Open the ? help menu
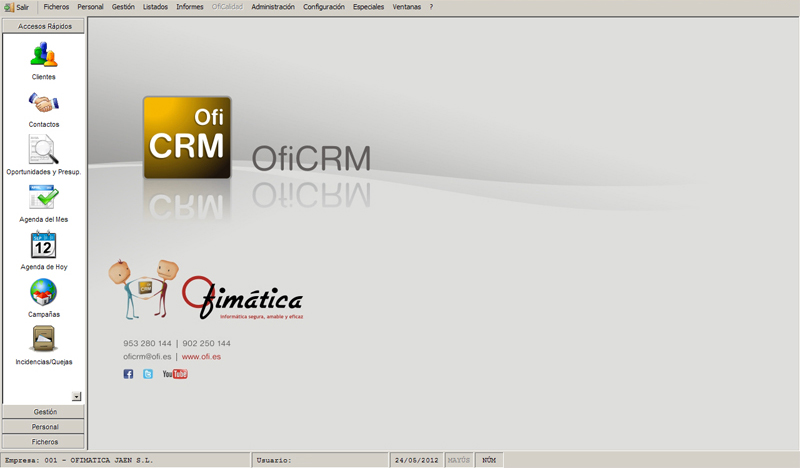 click(x=431, y=7)
